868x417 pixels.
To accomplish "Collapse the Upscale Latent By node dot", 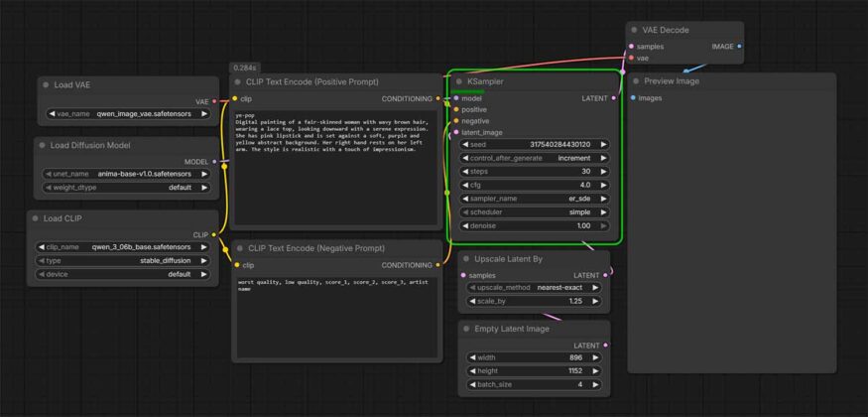I will 465,259.
